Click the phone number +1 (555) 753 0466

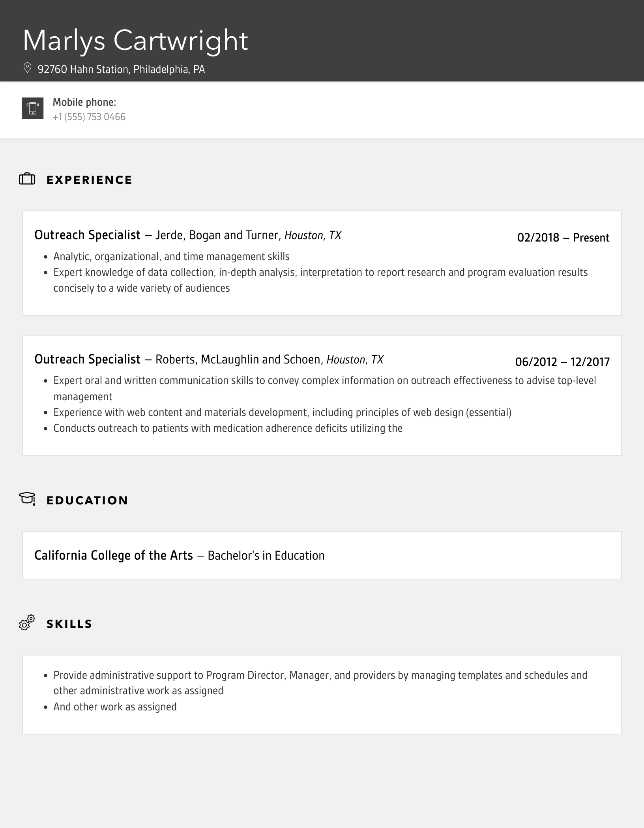pyautogui.click(x=89, y=117)
